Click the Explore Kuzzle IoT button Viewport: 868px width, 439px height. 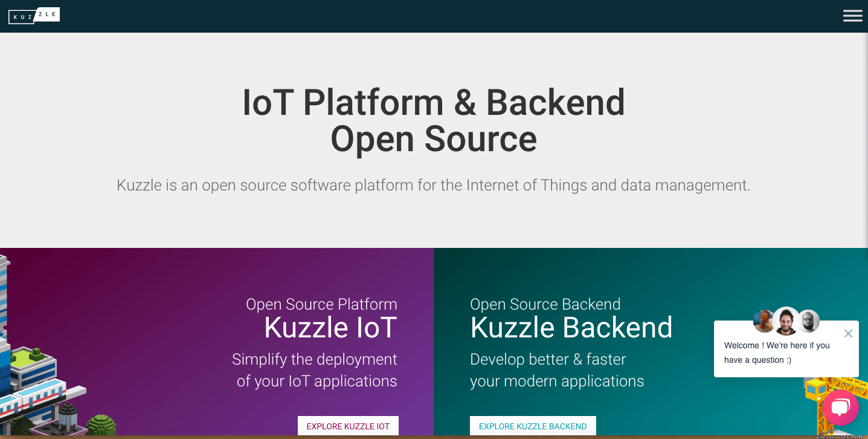point(348,426)
